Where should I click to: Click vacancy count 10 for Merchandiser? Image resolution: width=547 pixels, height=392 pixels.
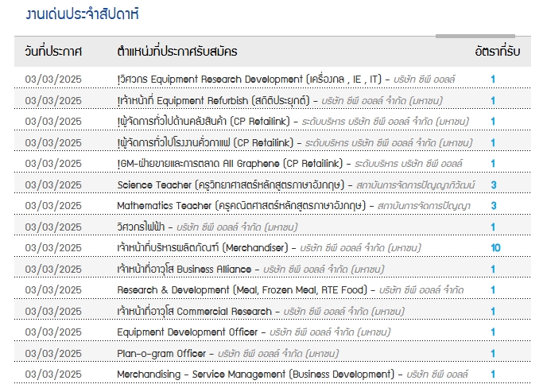coord(495,248)
